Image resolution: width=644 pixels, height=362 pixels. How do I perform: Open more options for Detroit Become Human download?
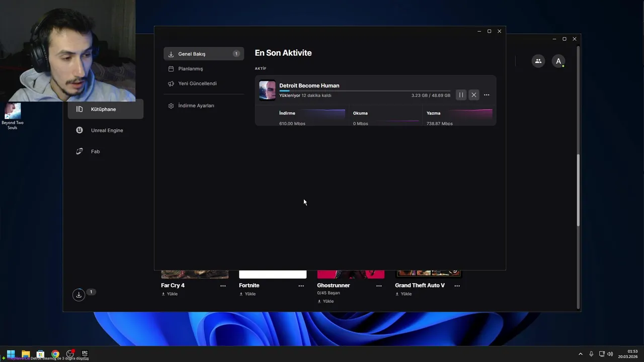487,95
